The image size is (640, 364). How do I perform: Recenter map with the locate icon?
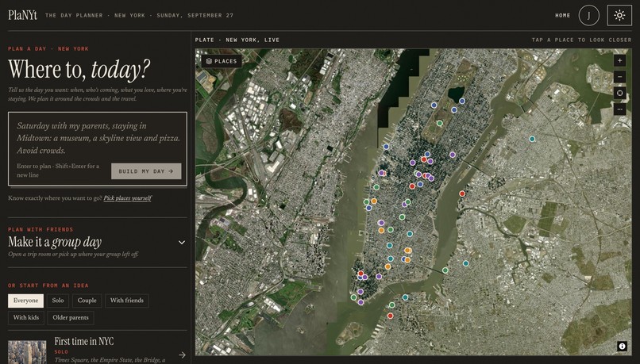point(619,93)
